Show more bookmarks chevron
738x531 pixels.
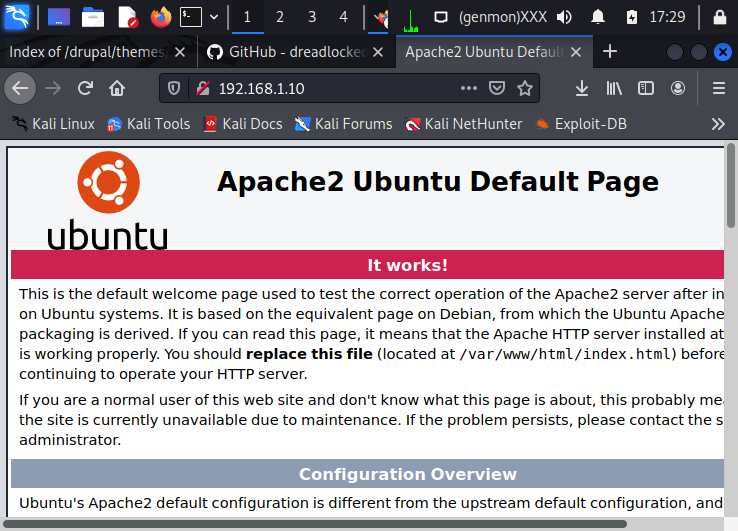[x=718, y=124]
